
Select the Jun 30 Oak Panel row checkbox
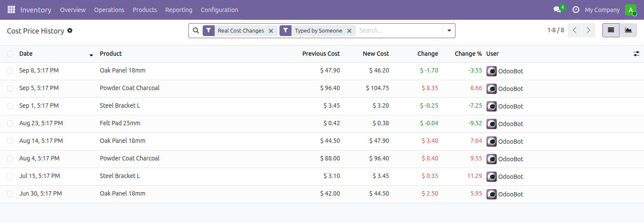point(10,194)
